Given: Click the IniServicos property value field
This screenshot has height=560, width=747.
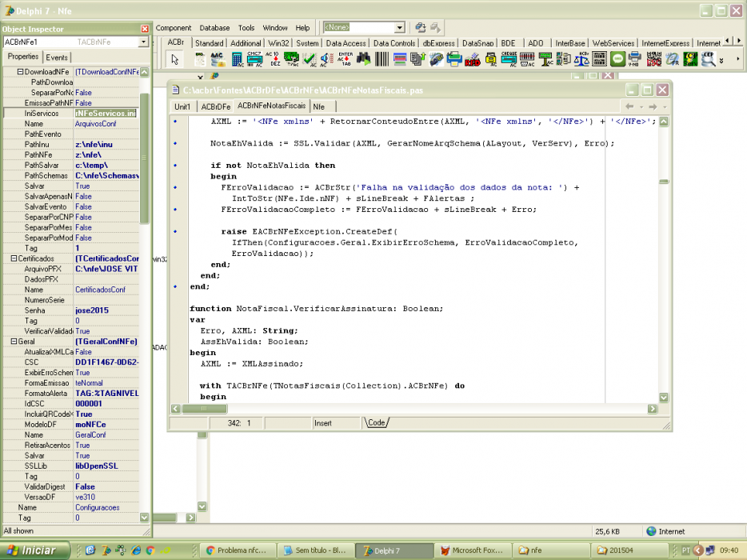Looking at the screenshot, I should point(106,114).
